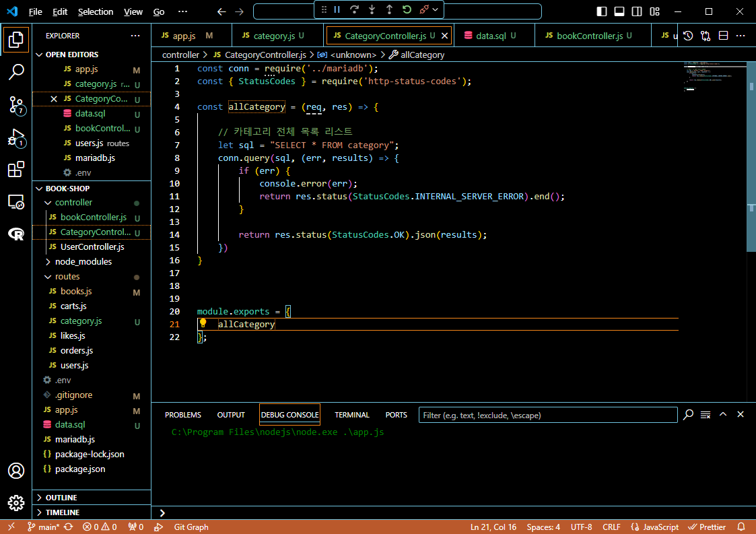The width and height of the screenshot is (756, 534).
Task: Switch to category.js editor tab
Action: tap(277, 36)
